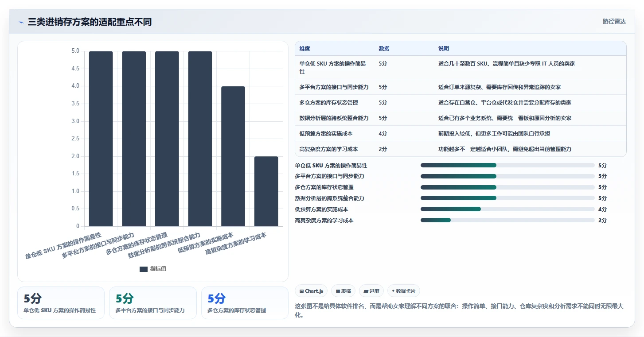Viewport: 644px width, 337px height.
Task: Click the 4分 score beside the progress list
Action: pyautogui.click(x=602, y=209)
